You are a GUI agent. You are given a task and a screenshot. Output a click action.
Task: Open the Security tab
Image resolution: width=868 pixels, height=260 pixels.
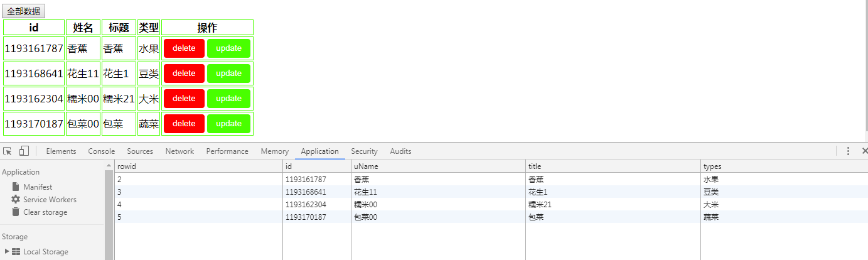(x=364, y=151)
